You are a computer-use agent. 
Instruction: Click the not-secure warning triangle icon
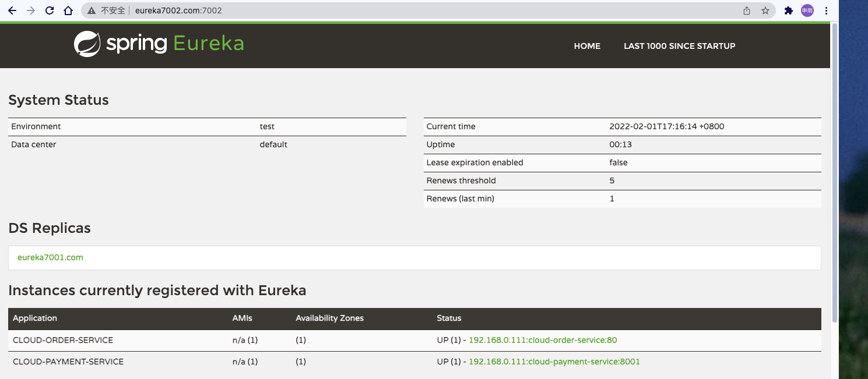(x=92, y=10)
